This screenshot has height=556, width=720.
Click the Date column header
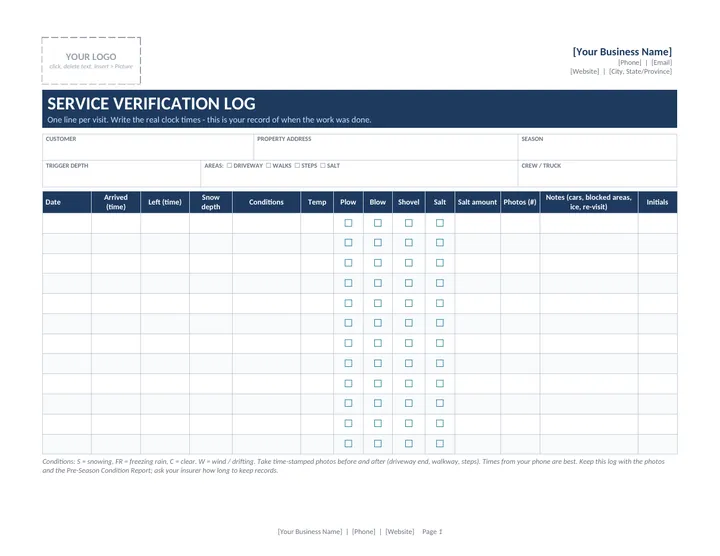67,202
